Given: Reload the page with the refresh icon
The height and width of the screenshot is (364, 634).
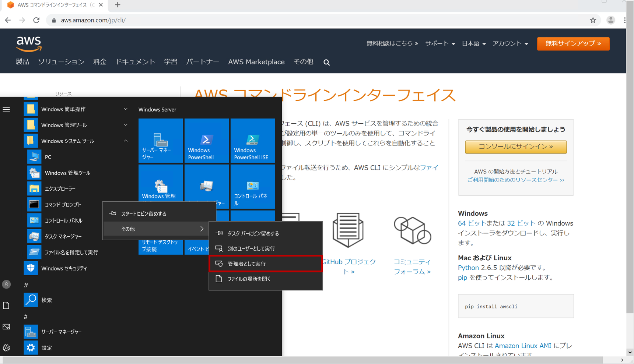Looking at the screenshot, I should point(36,20).
